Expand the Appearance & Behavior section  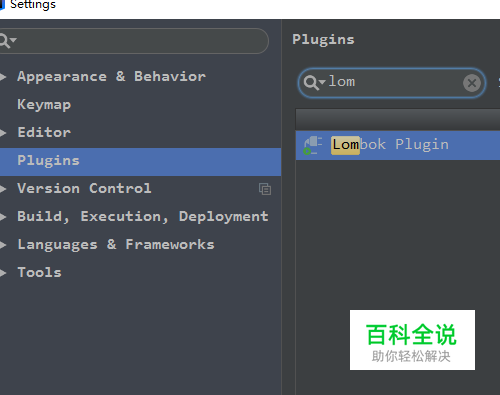click(x=3, y=77)
